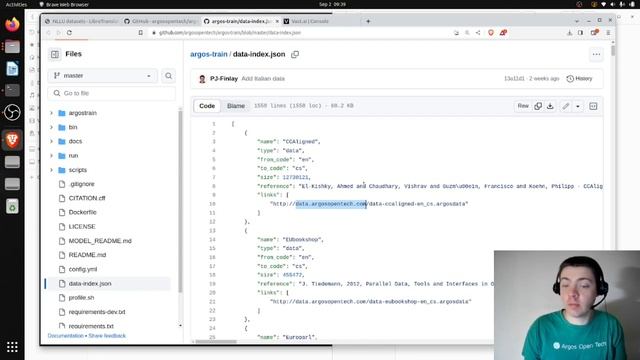Open Terminal from the dock

pos(12,90)
